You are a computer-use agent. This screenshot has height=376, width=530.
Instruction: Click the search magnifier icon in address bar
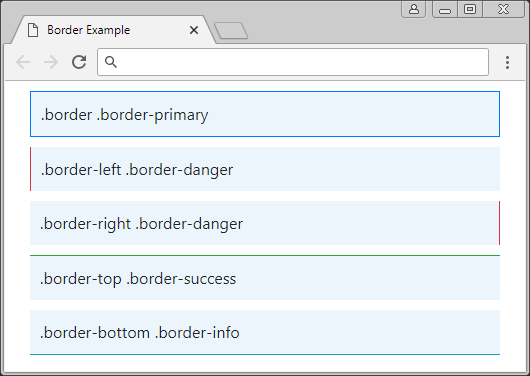coord(111,62)
